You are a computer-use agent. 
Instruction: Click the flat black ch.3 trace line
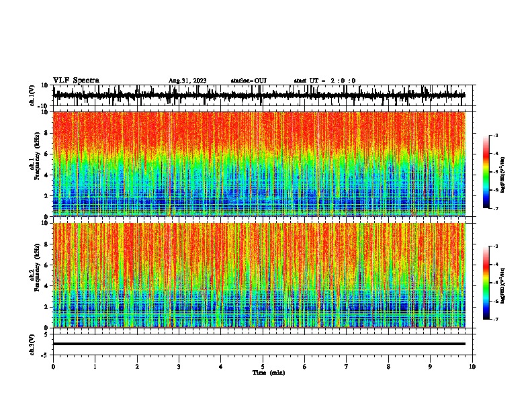tap(259, 344)
